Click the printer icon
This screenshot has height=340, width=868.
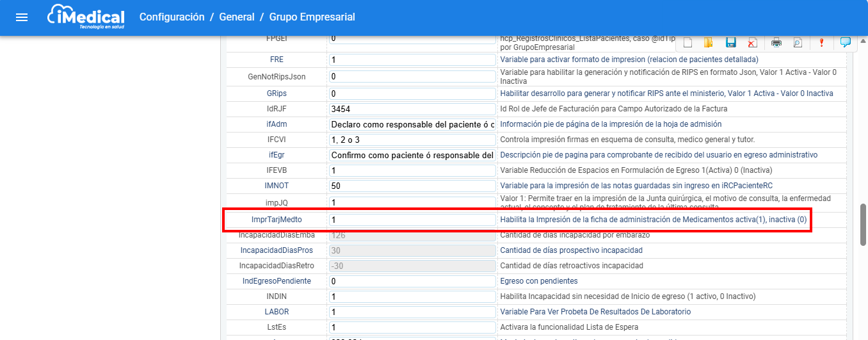point(776,43)
